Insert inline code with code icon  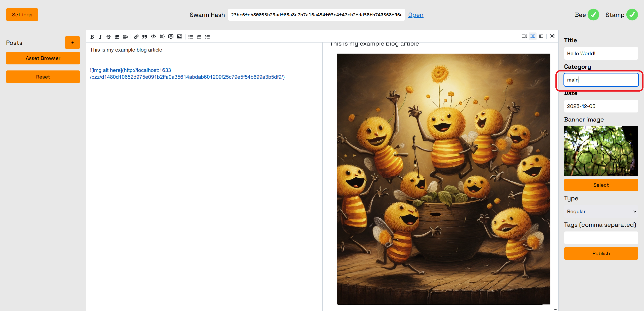pos(153,37)
